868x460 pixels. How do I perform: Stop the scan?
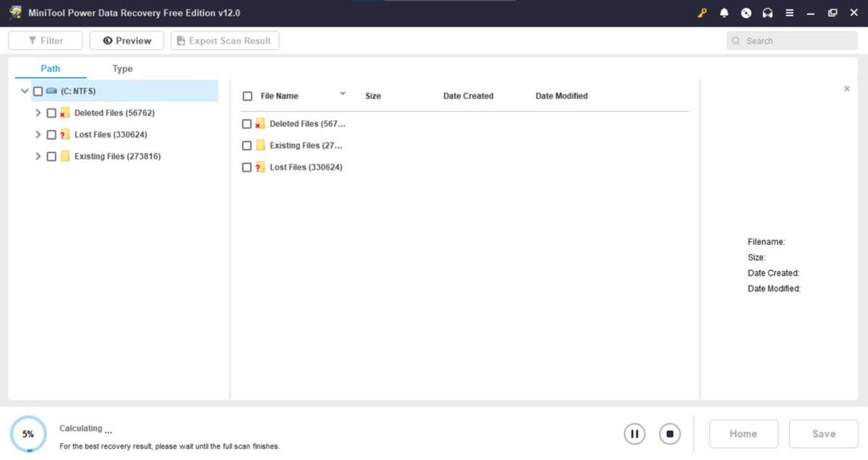pyautogui.click(x=670, y=434)
